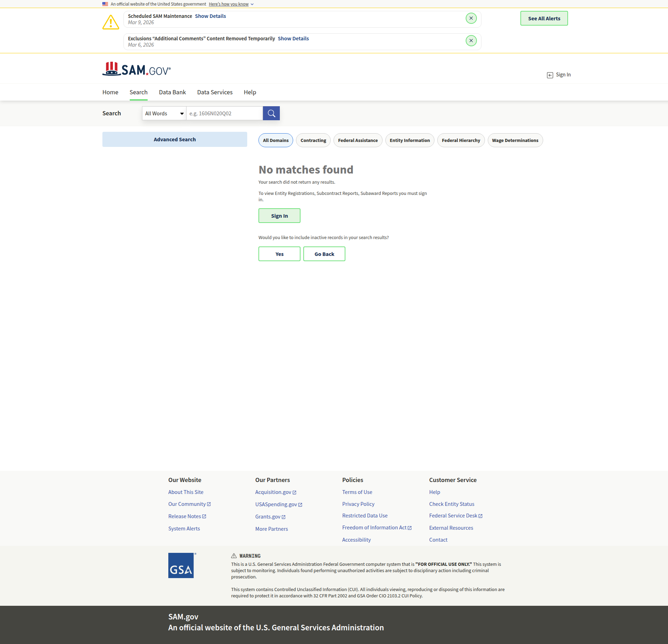
Task: Show Details for Scheduled SAM Maintenance
Action: (x=210, y=16)
